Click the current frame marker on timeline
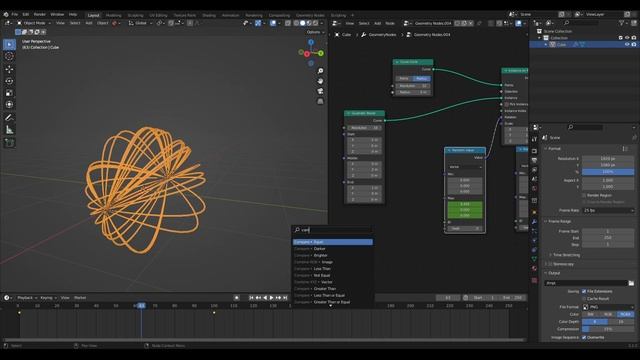This screenshot has height=360, width=640. pyautogui.click(x=141, y=306)
